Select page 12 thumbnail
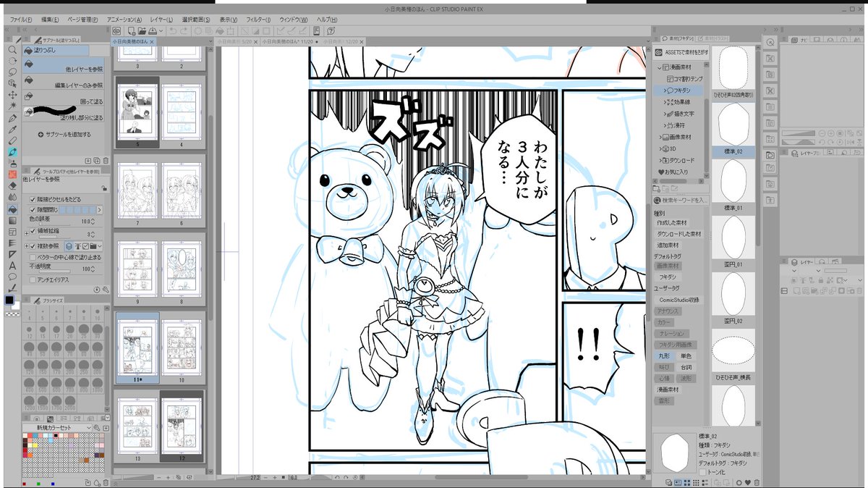The image size is (868, 488). 181,426
